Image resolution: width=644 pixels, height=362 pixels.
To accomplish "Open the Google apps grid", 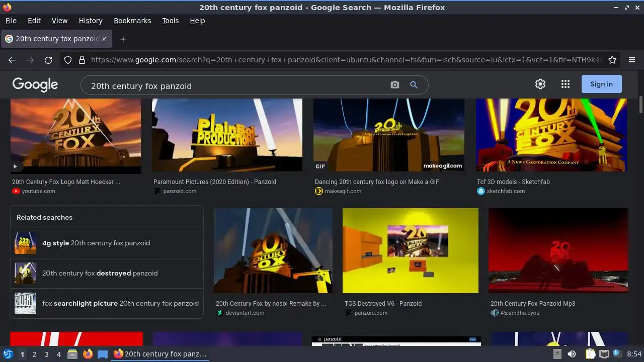I will point(566,84).
